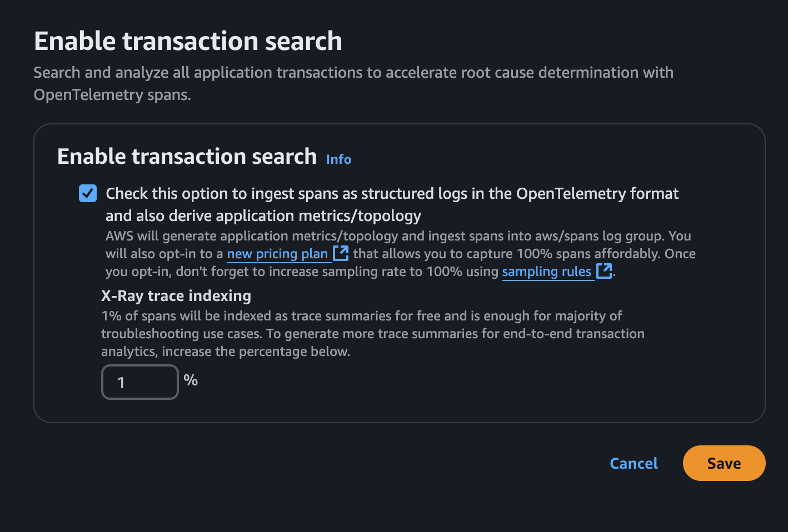Click the Enable transaction search panel title

point(187,156)
